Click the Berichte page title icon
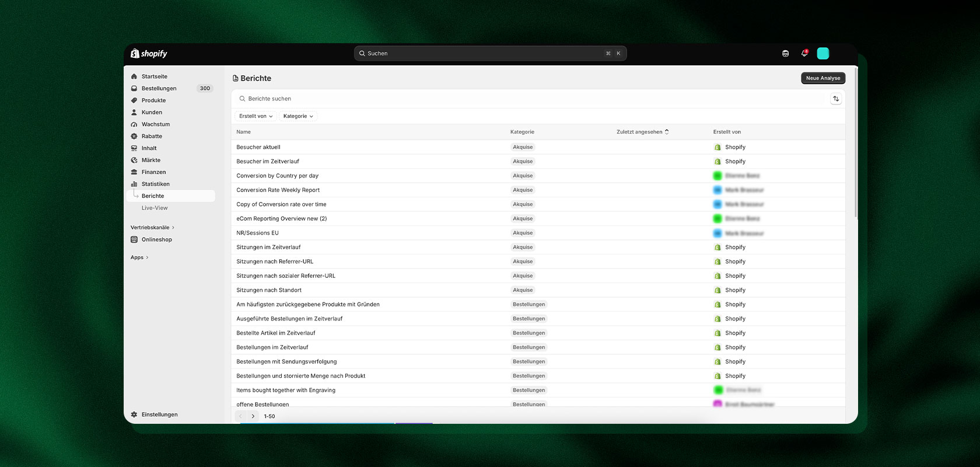 pos(236,78)
